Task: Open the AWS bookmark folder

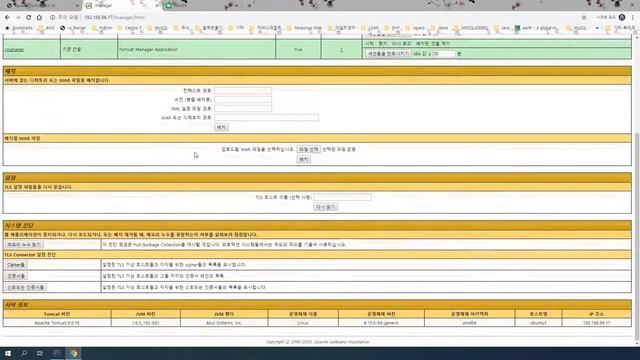Action: point(46,28)
